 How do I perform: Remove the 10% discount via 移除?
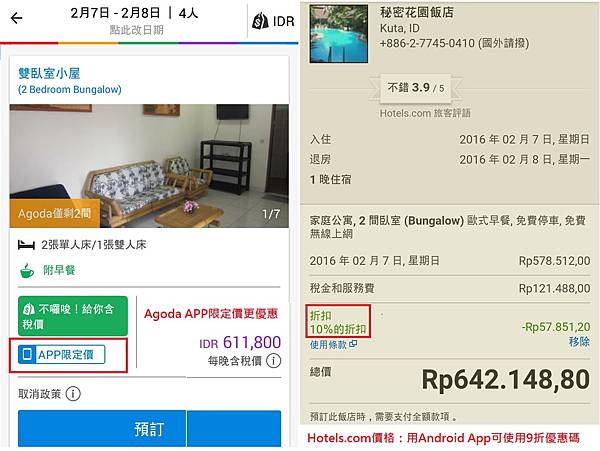(579, 342)
